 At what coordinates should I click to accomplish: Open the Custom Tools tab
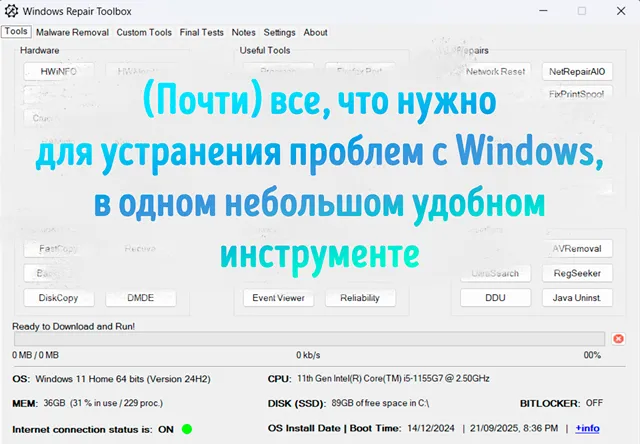click(144, 32)
